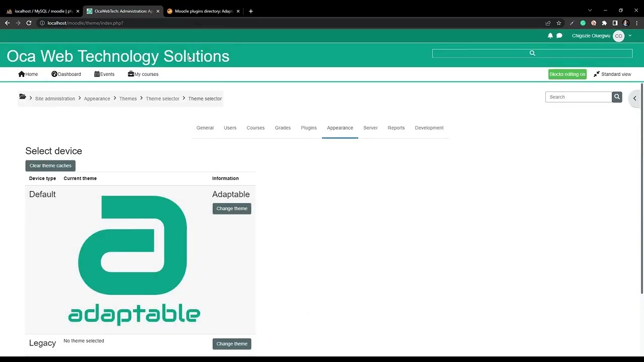Click the folder icon in breadcrumb

[23, 97]
